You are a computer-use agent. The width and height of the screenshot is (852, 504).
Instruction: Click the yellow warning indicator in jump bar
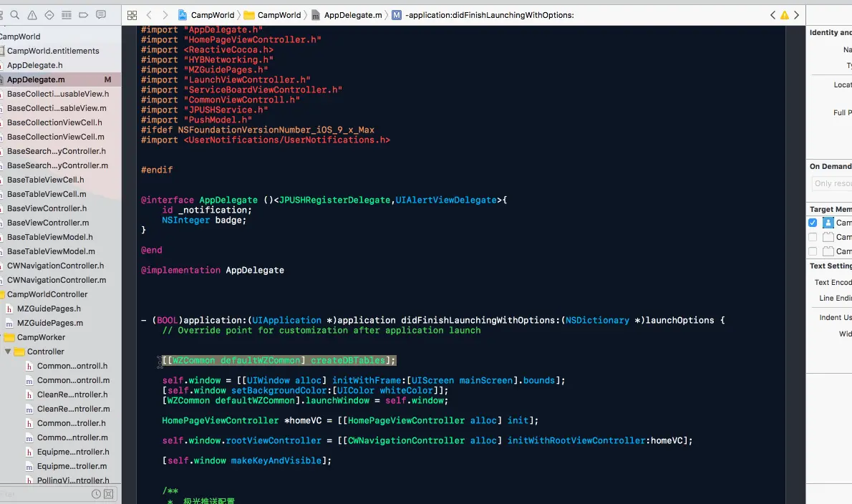785,15
